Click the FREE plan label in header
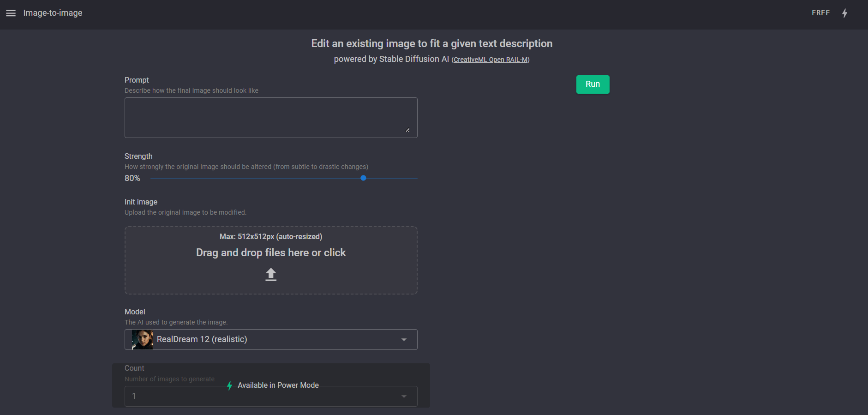This screenshot has width=868, height=415. click(820, 13)
